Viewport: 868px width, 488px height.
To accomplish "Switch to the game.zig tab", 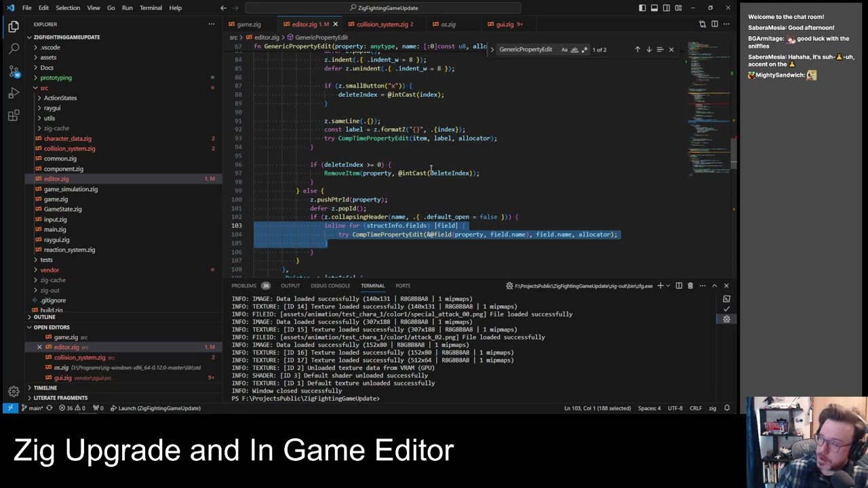I will point(248,24).
